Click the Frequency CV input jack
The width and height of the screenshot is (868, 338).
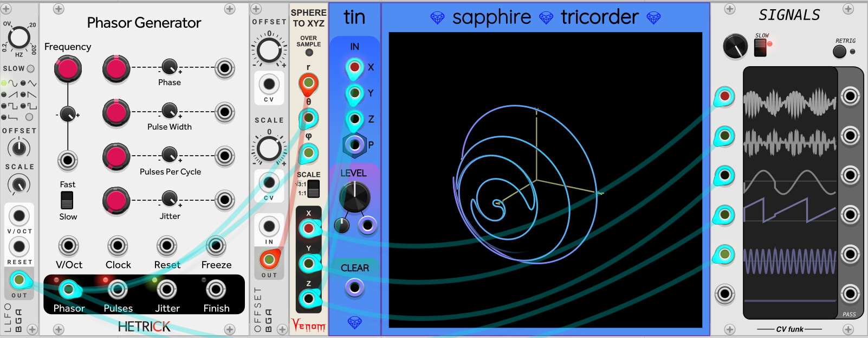tap(68, 160)
